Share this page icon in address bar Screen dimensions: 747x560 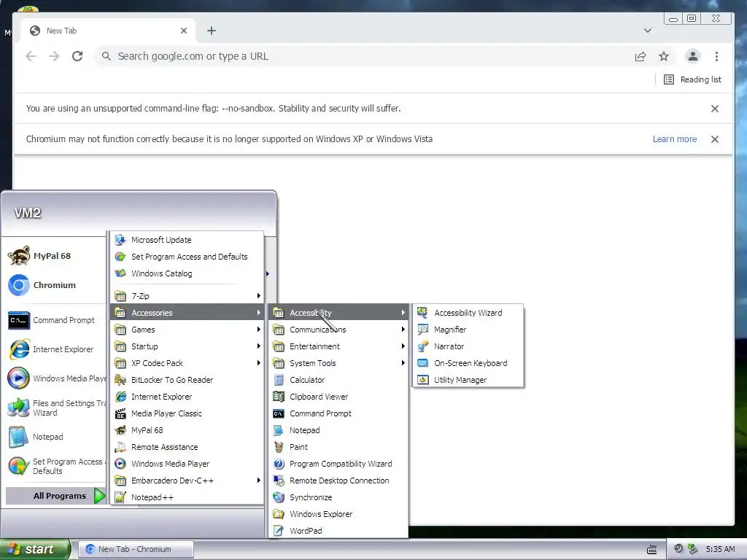coord(640,56)
